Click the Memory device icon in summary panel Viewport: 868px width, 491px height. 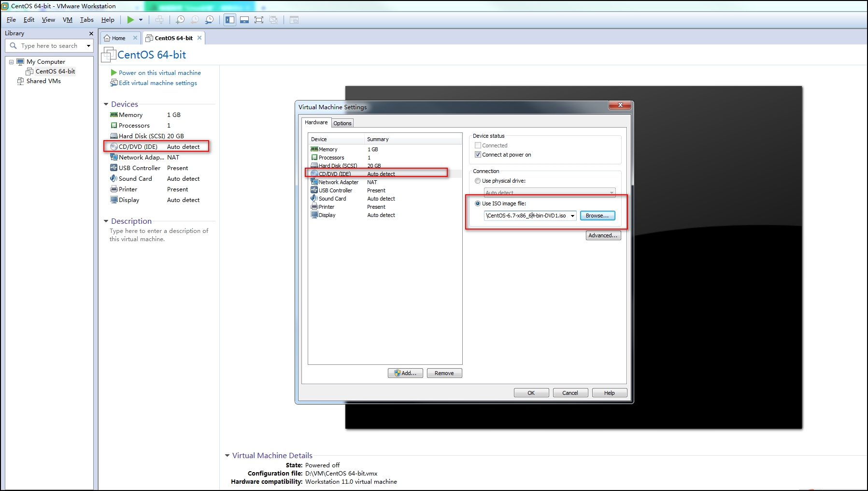coord(114,115)
